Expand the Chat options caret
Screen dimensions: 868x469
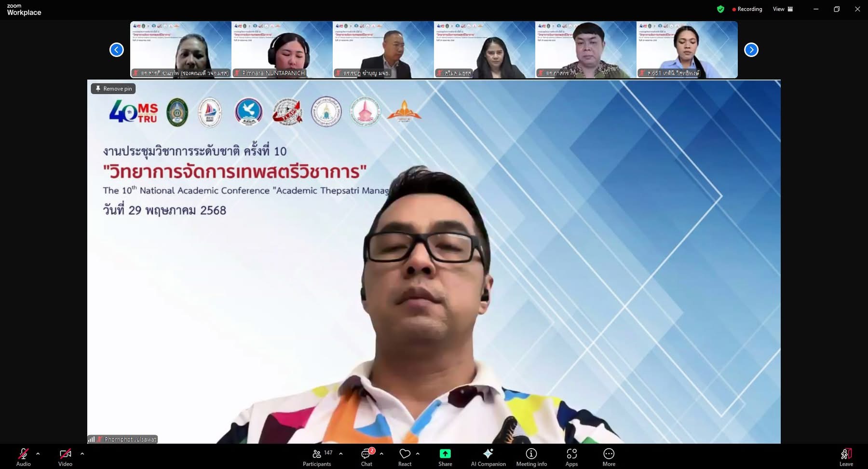click(381, 454)
